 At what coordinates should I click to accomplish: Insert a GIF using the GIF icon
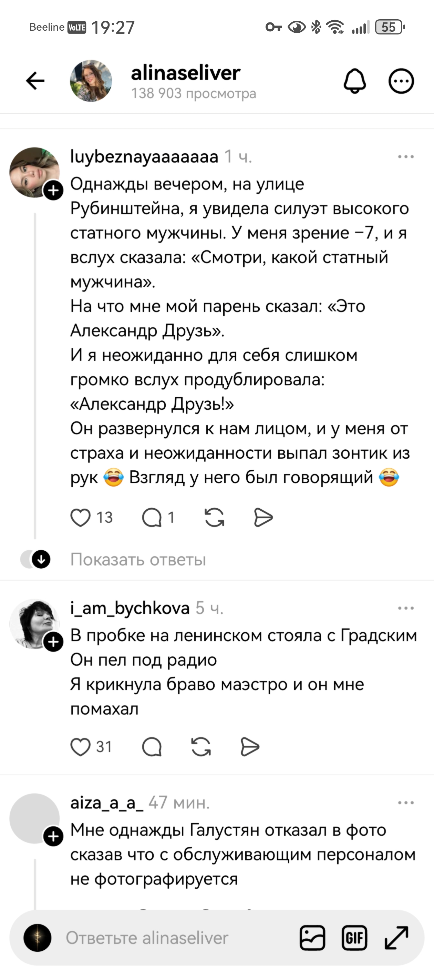(355, 937)
